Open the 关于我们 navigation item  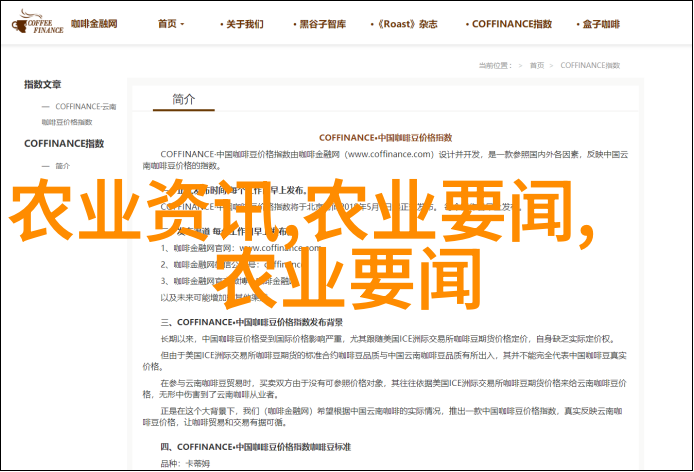tap(242, 24)
